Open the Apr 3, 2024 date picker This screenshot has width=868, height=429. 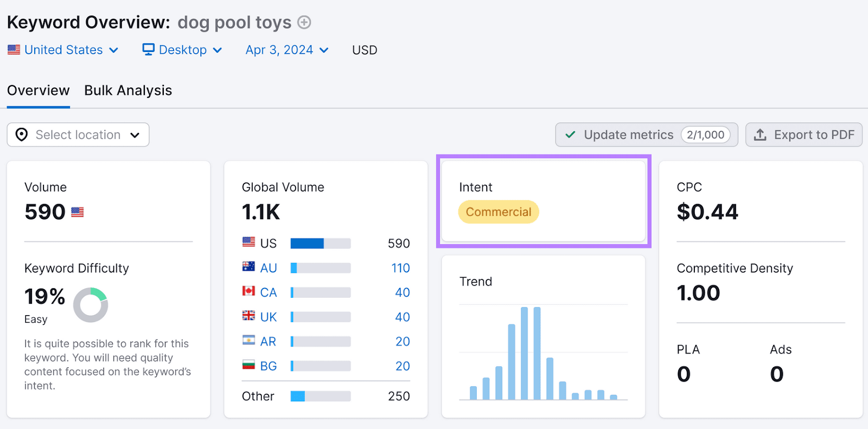click(287, 50)
